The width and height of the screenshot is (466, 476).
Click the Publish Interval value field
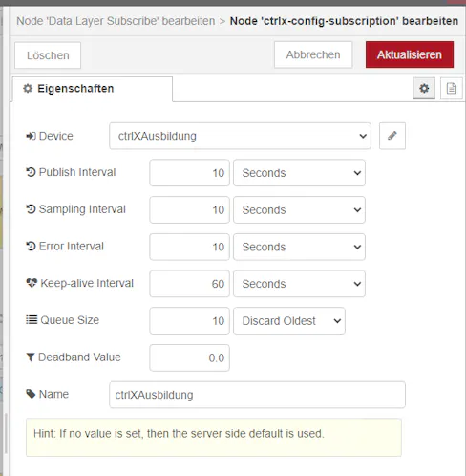point(189,173)
